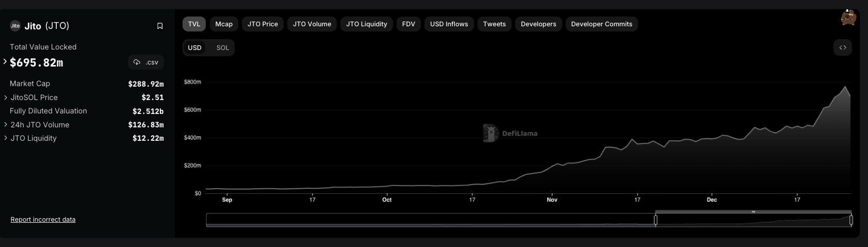868x247 pixels.
Task: Click the unselected range slider track
Action: 431,220
